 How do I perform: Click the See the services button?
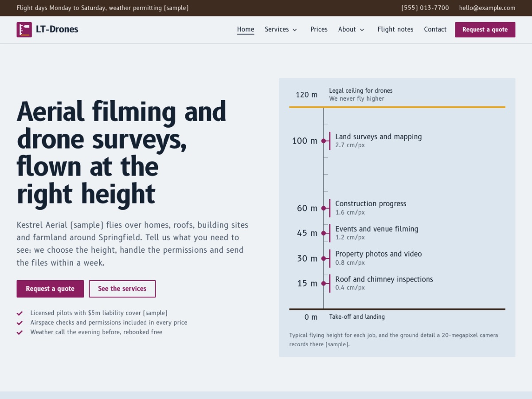click(122, 289)
